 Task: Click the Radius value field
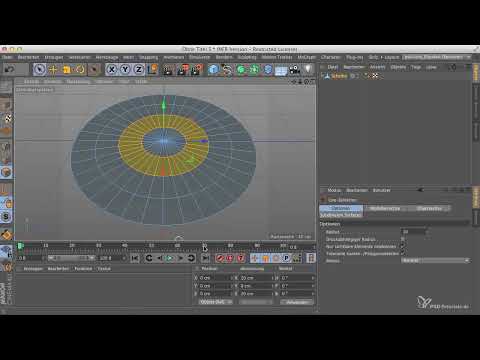point(413,232)
